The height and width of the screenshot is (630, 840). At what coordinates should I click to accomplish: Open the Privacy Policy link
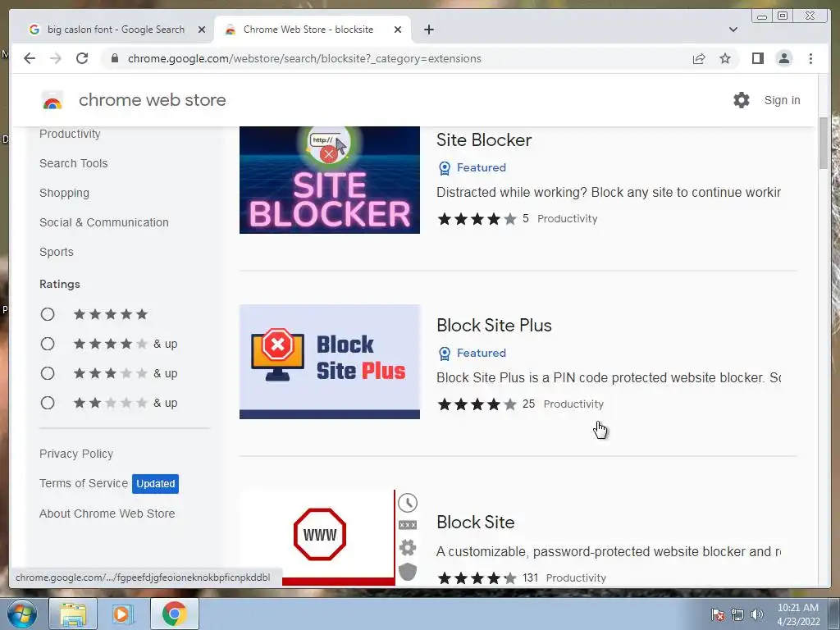pos(76,454)
